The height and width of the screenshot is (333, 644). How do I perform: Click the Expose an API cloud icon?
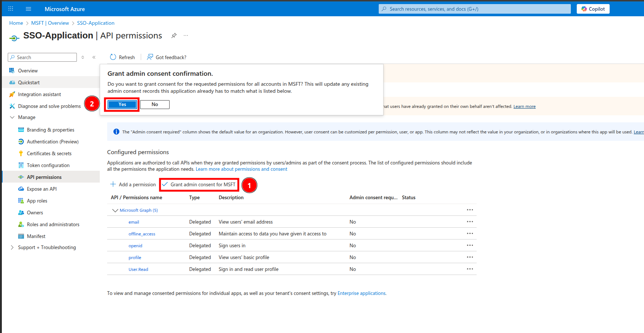click(21, 189)
